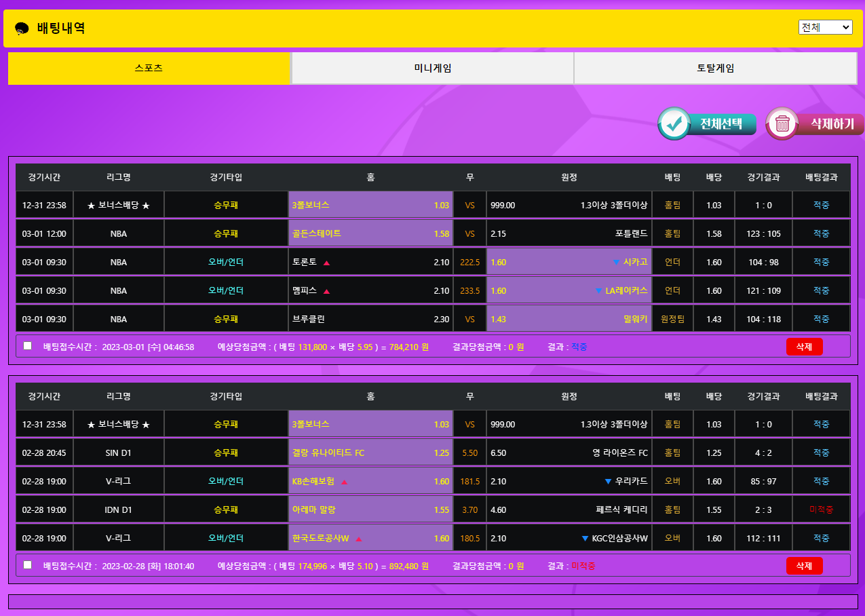The width and height of the screenshot is (865, 616).
Task: Click the trash can icon on 삭제하기
Action: [782, 124]
